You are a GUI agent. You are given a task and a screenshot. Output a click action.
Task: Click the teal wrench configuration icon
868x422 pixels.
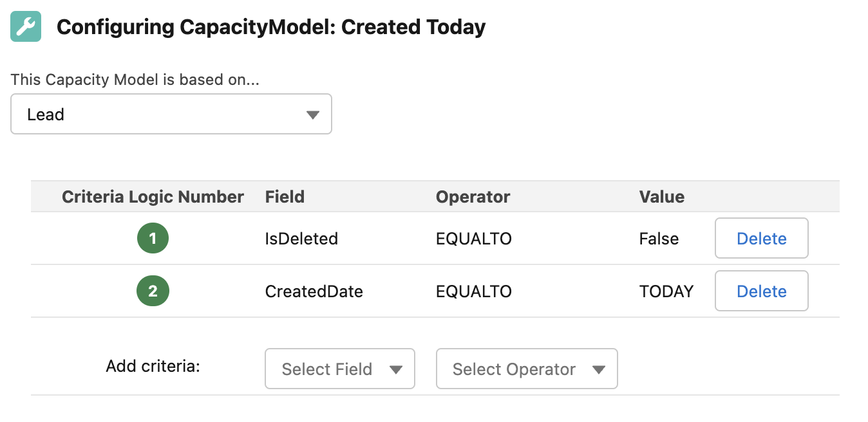click(26, 26)
